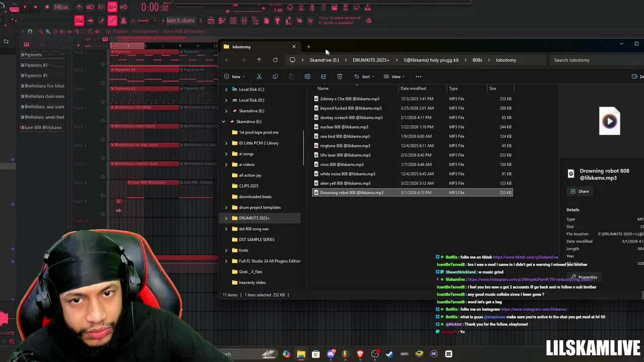Click holy plugg kit breadcrumb segment
This screenshot has height=362, width=644.
[431, 60]
